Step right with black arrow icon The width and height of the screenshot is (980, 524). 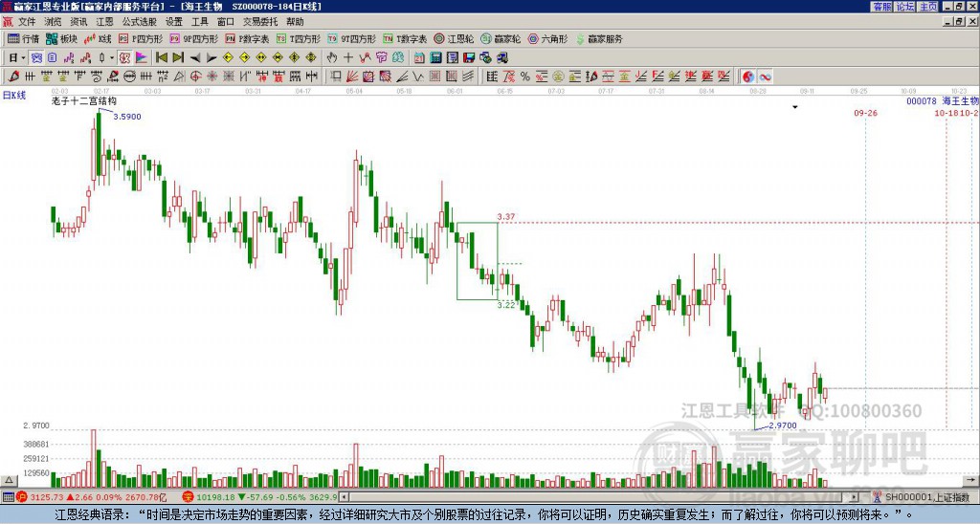(x=212, y=58)
